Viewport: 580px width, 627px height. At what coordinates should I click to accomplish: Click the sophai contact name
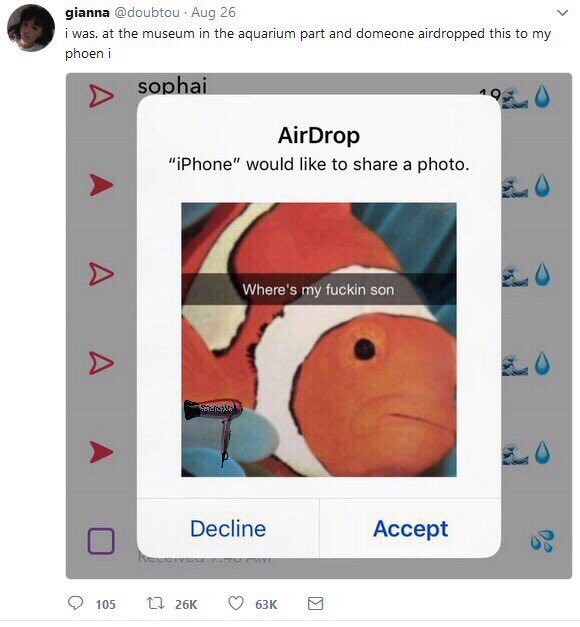tap(172, 85)
